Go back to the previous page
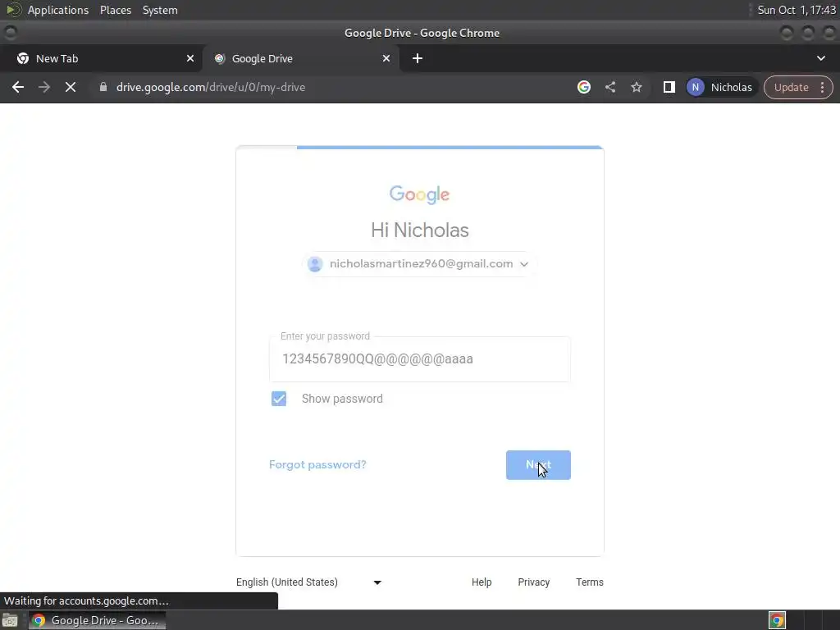This screenshot has height=630, width=840. 18,87
